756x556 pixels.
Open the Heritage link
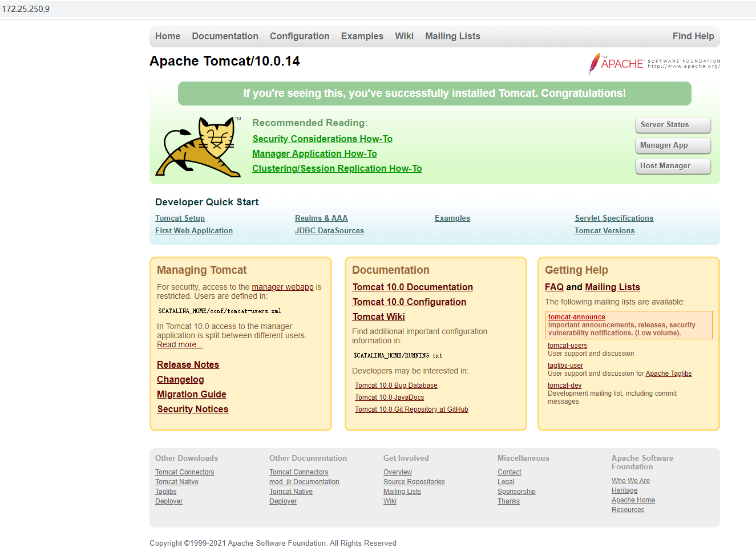[x=624, y=490]
